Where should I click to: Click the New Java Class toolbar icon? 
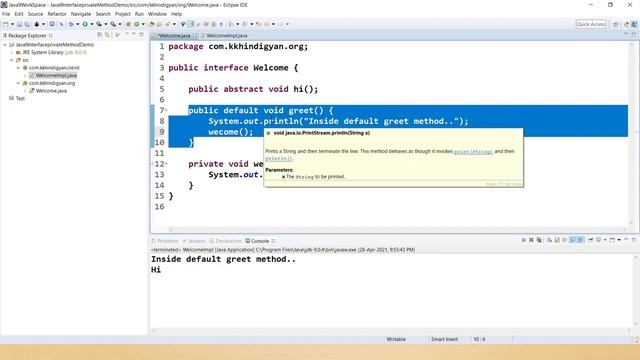point(137,24)
